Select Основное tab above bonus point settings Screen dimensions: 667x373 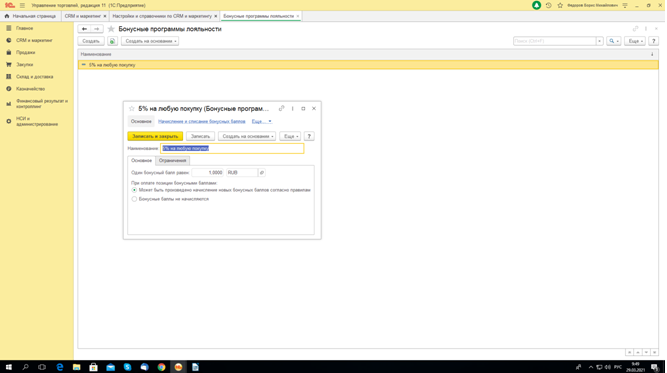[x=141, y=161]
